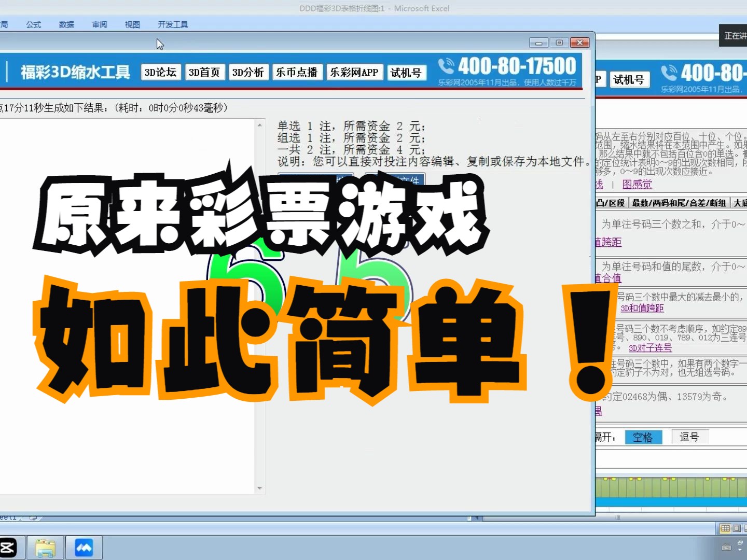Click 试机号 in the front window header
Screen dimensions: 747x560
click(x=406, y=73)
